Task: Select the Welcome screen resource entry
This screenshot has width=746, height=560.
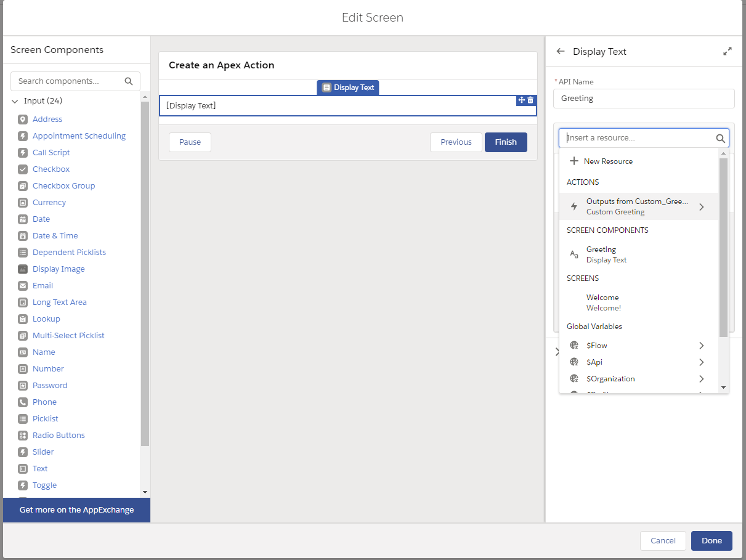Action: point(602,302)
